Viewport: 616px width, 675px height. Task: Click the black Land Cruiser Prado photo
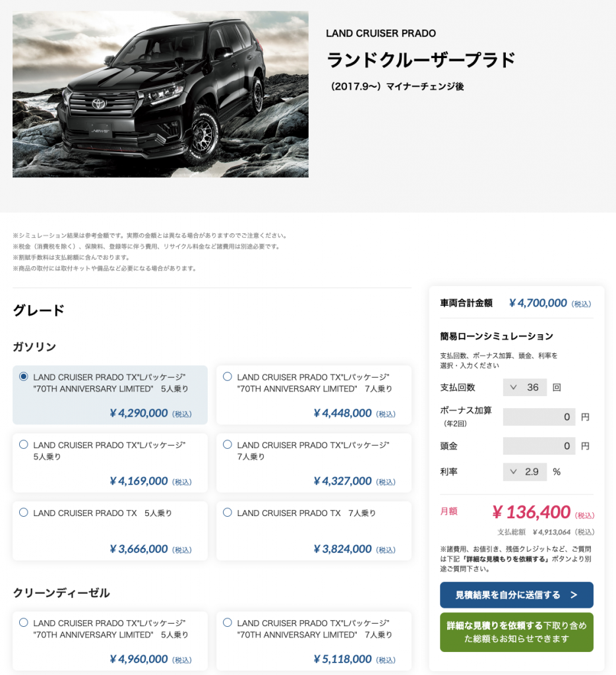coord(160,94)
